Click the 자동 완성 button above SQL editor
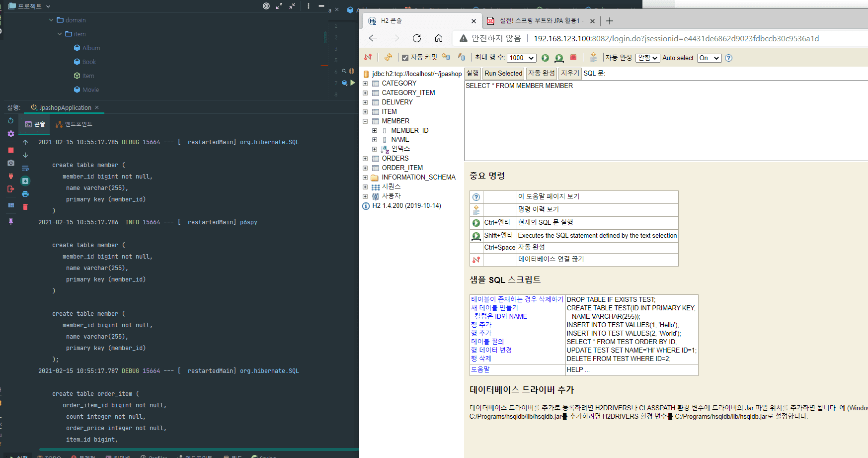Screen dimensions: 868x458 [x=541, y=73]
